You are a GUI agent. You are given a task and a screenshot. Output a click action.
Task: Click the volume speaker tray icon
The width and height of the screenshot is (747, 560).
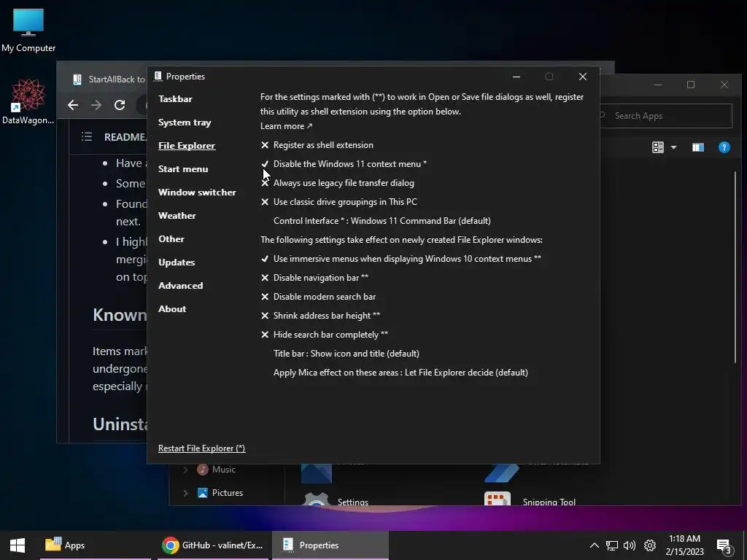tap(630, 545)
